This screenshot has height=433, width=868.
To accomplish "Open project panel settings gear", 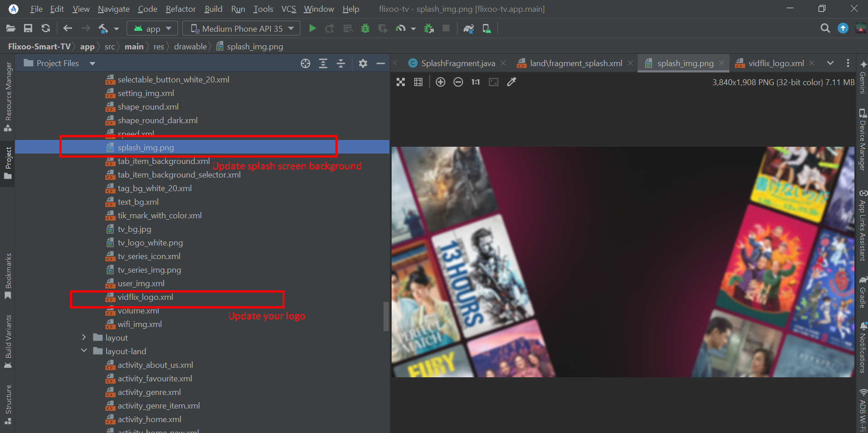I will 363,63.
